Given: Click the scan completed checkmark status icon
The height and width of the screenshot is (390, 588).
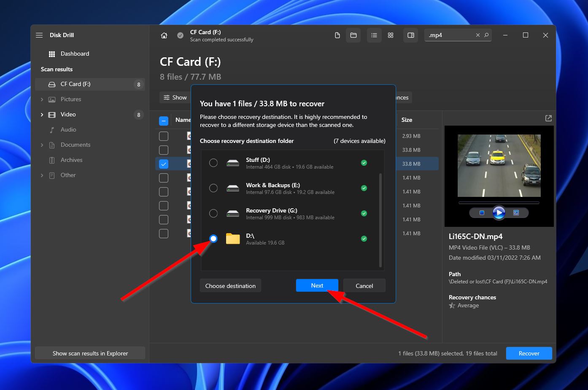Looking at the screenshot, I should (180, 35).
